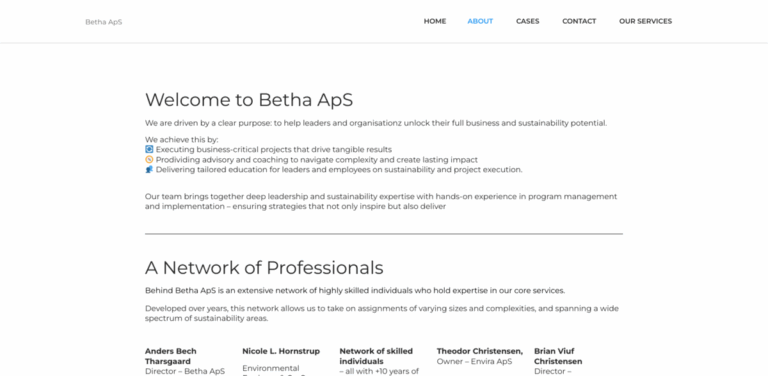Click the Executing business-critical projects line
This screenshot has height=376, width=768.
(274, 150)
